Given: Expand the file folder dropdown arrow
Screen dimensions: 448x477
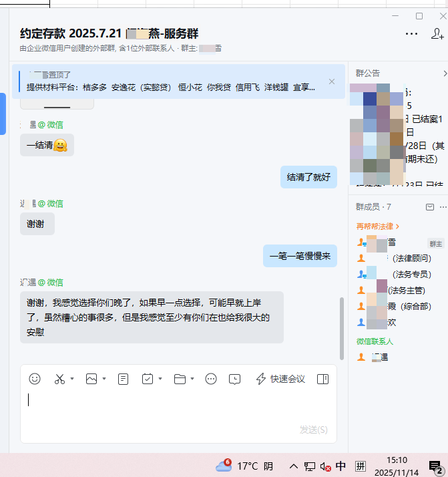Looking at the screenshot, I should [x=192, y=379].
